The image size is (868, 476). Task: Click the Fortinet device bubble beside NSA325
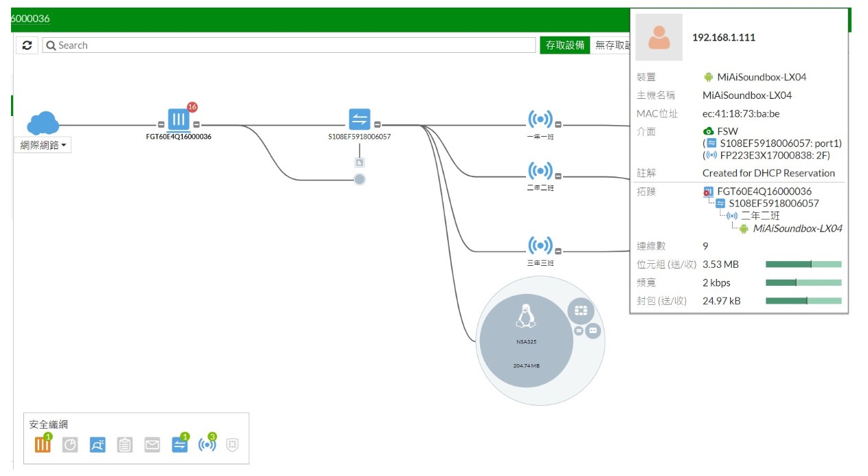tap(581, 312)
